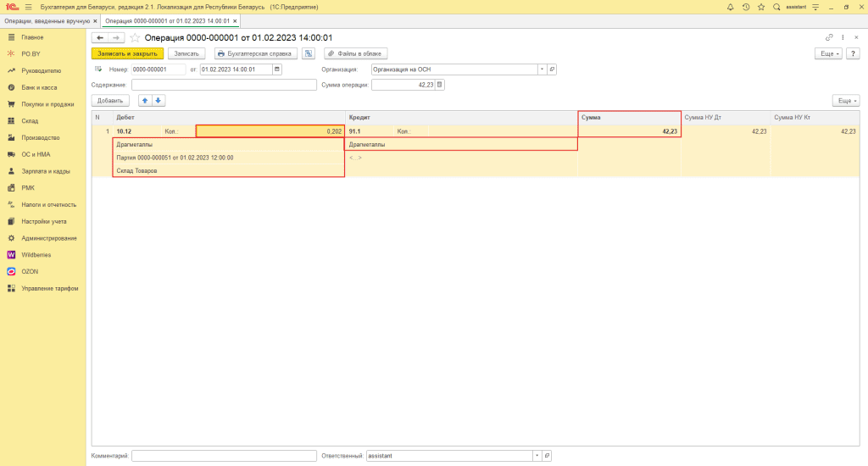This screenshot has height=466, width=868.
Task: Click Записать и закрыть button
Action: click(127, 53)
